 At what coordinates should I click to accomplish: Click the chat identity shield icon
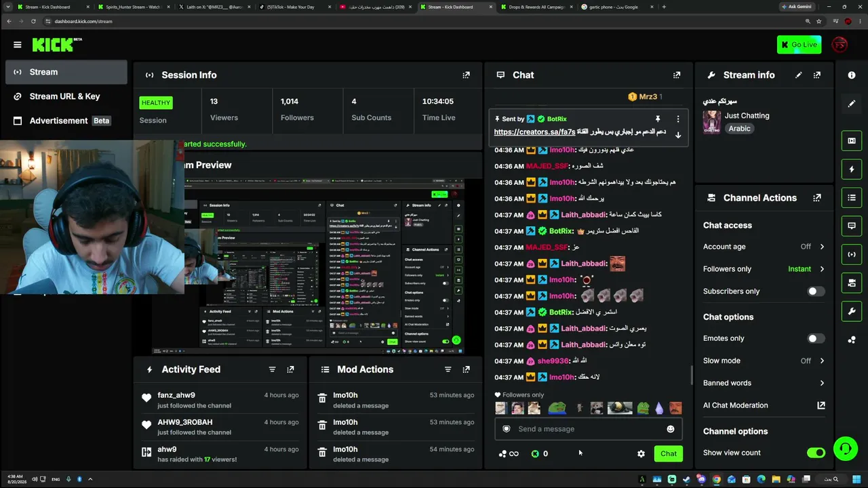pyautogui.click(x=506, y=429)
